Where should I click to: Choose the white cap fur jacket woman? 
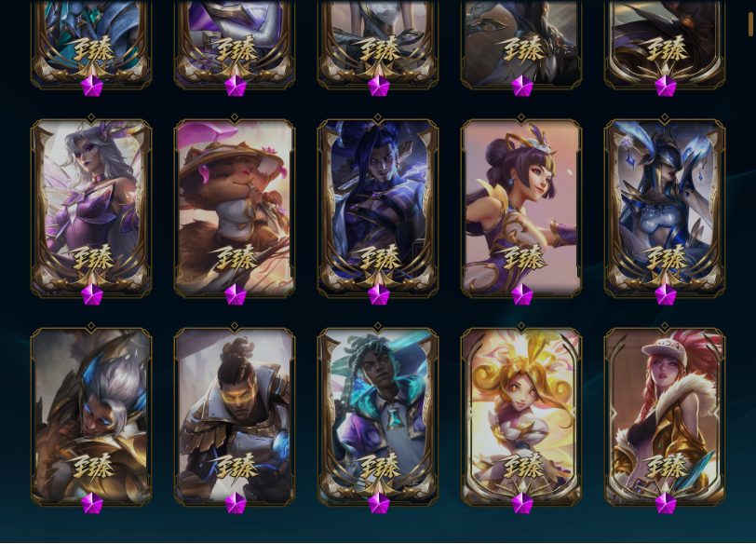(x=665, y=416)
